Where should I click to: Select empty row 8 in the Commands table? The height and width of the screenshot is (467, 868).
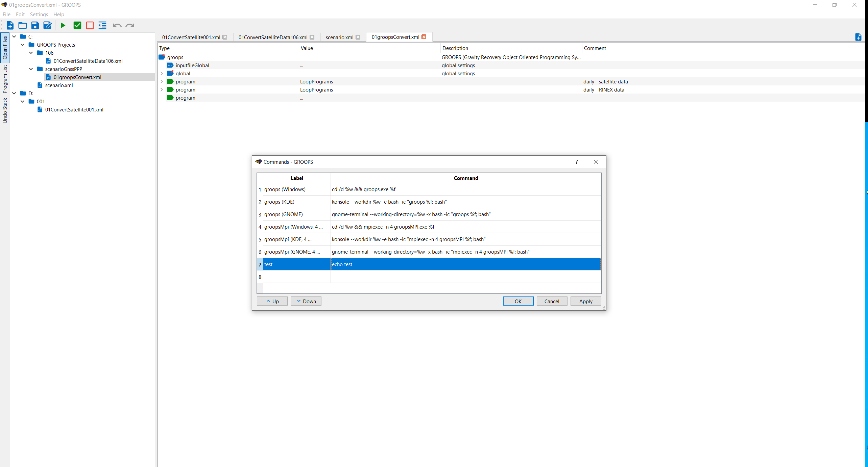[372, 277]
